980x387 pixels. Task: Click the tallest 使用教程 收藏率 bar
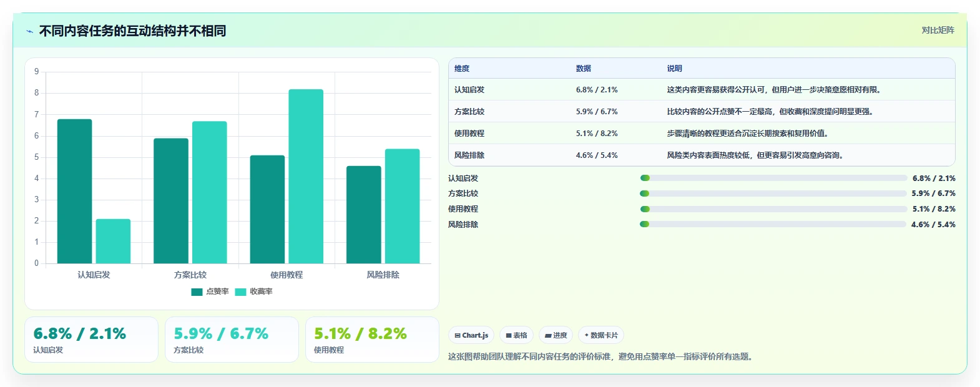pyautogui.click(x=306, y=176)
